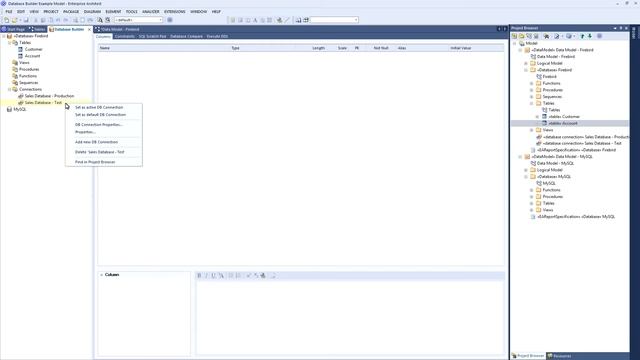Expand Functions folder under «Database» Firebird in Project Browser
This screenshot has width=640, height=360.
532,83
